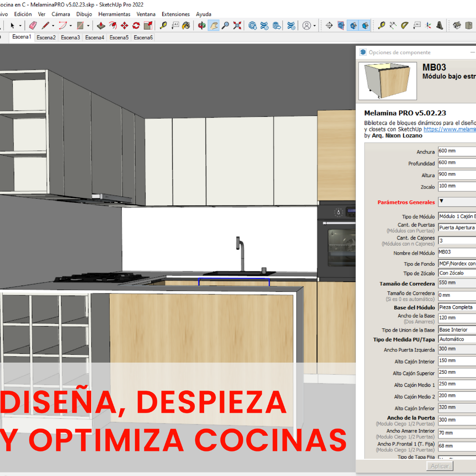Open Tipo de Fondo dropdown
476x476 pixels.
point(457,264)
